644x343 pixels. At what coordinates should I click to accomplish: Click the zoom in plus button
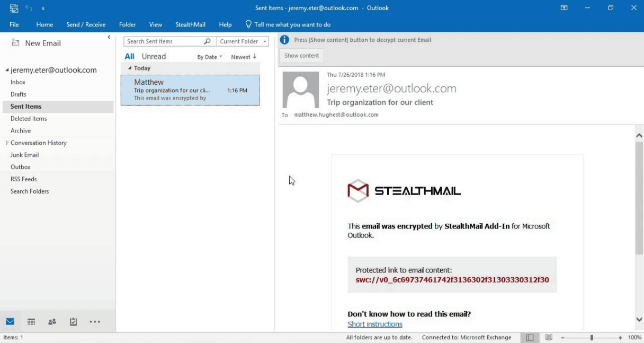(620, 338)
